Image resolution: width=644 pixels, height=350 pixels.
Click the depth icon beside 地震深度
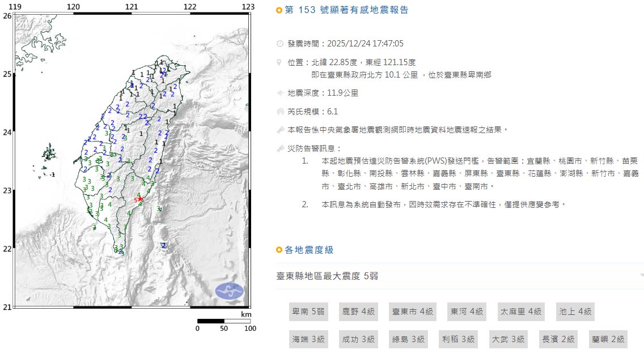point(279,93)
